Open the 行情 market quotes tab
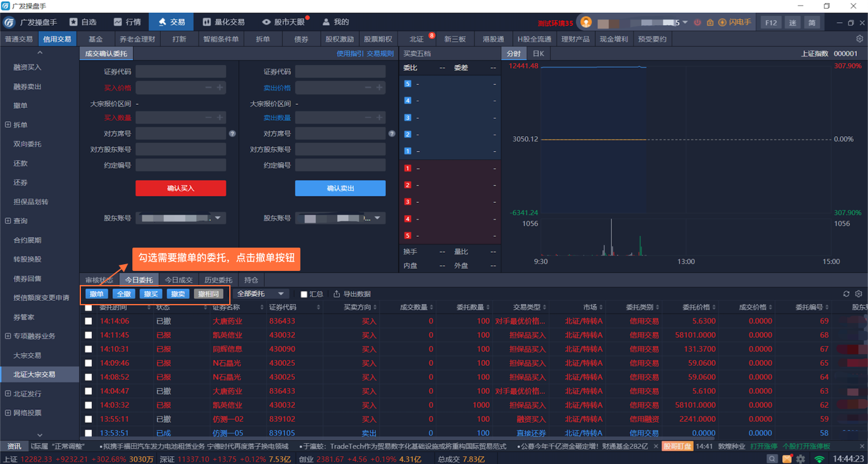This screenshot has height=464, width=868. (128, 22)
